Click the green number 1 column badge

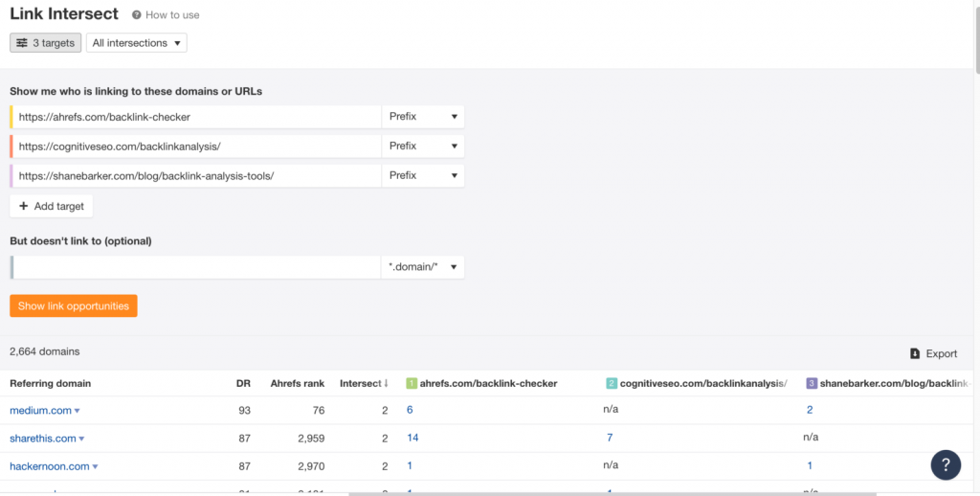(x=412, y=384)
